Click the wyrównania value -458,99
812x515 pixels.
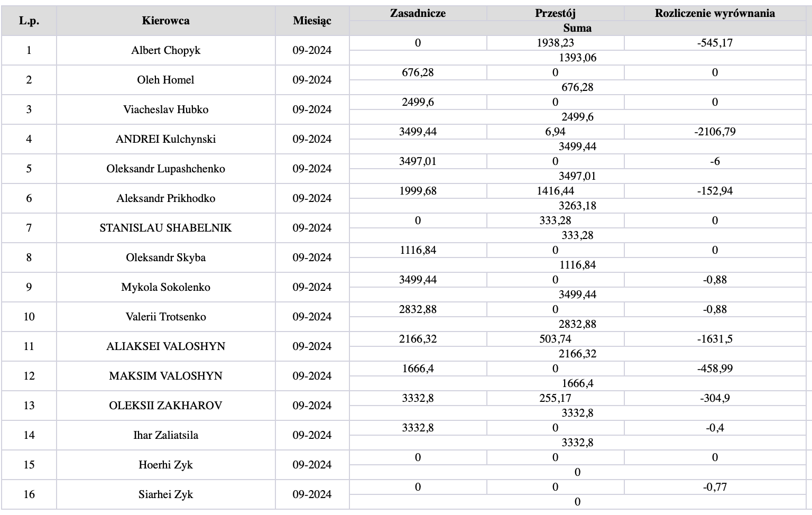715,369
